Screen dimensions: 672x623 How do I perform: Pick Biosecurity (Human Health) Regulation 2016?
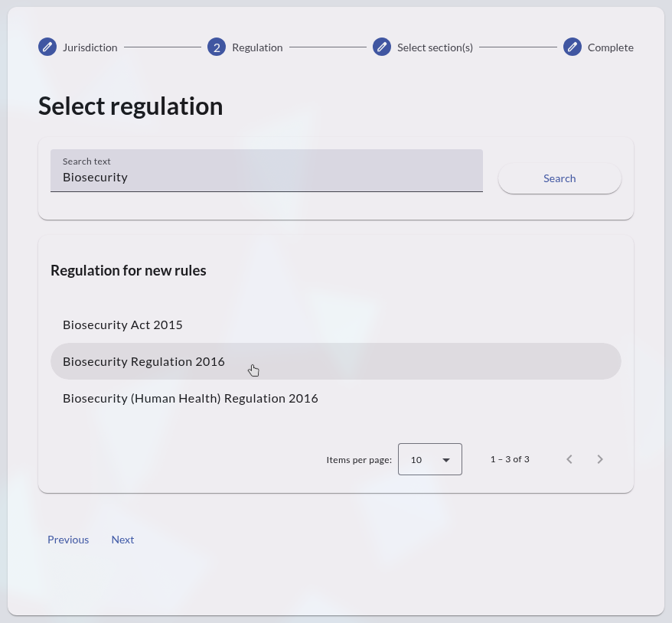191,398
